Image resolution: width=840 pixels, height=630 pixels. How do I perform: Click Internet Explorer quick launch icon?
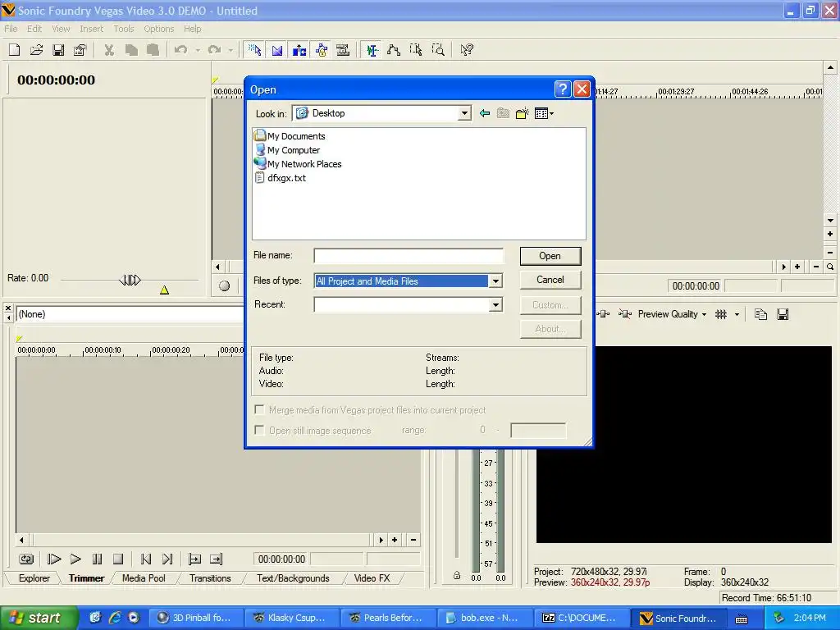pos(115,618)
